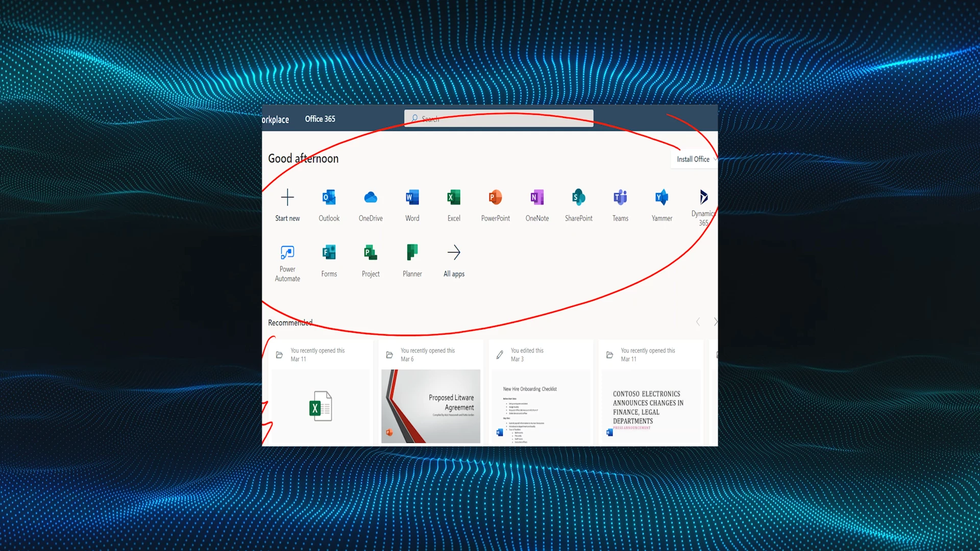Click the Office 365 header label
This screenshot has height=551, width=980.
(320, 119)
